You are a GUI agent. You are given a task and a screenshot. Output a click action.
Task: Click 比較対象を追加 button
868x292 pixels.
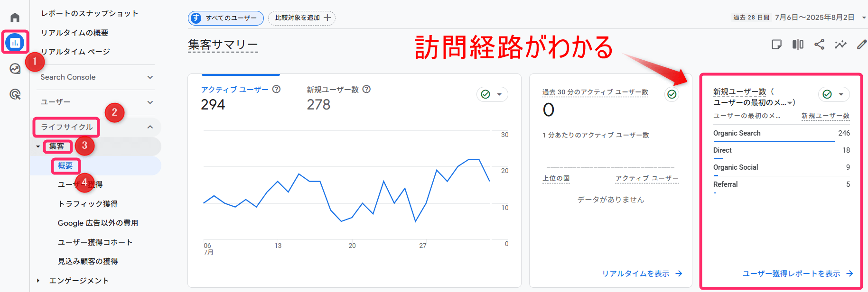pos(302,18)
